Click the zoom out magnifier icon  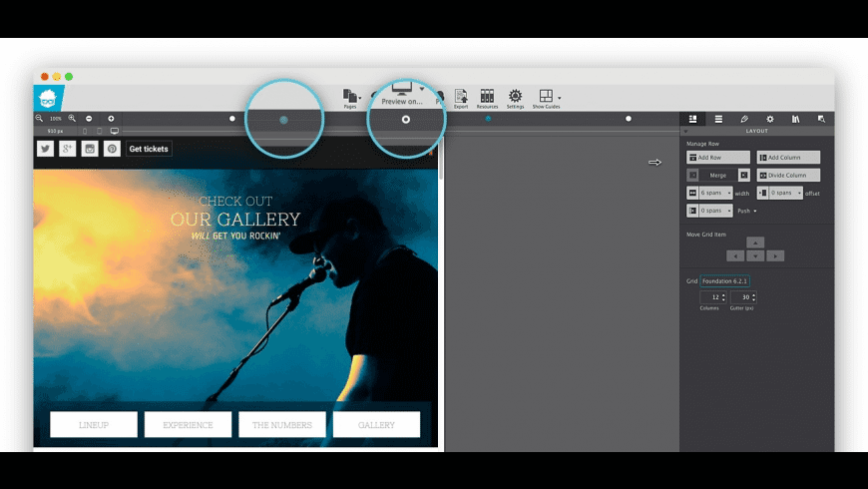point(39,118)
